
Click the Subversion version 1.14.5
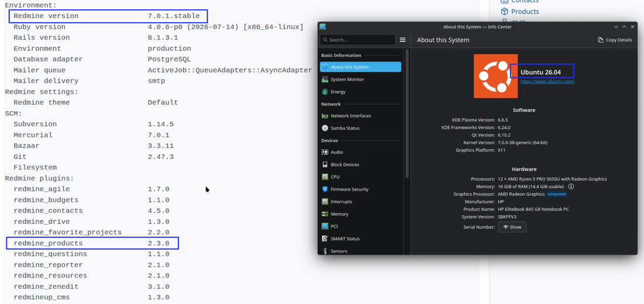160,124
